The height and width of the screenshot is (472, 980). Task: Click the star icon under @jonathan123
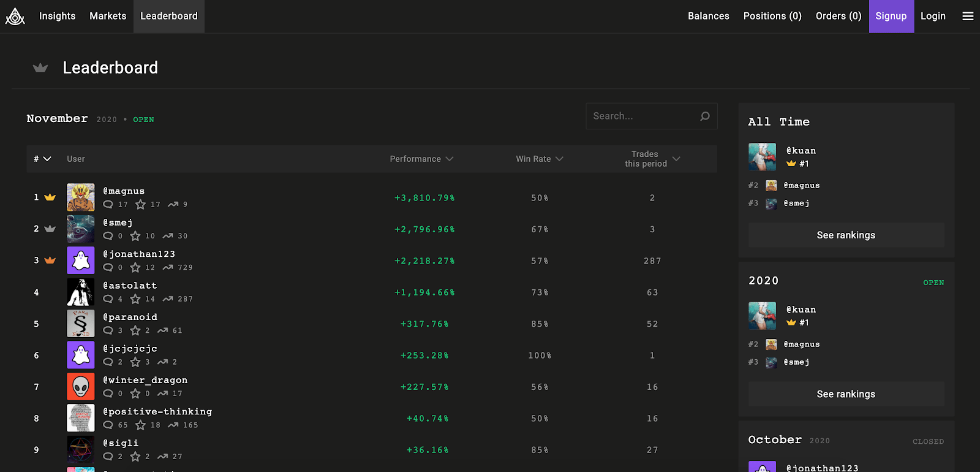135,268
